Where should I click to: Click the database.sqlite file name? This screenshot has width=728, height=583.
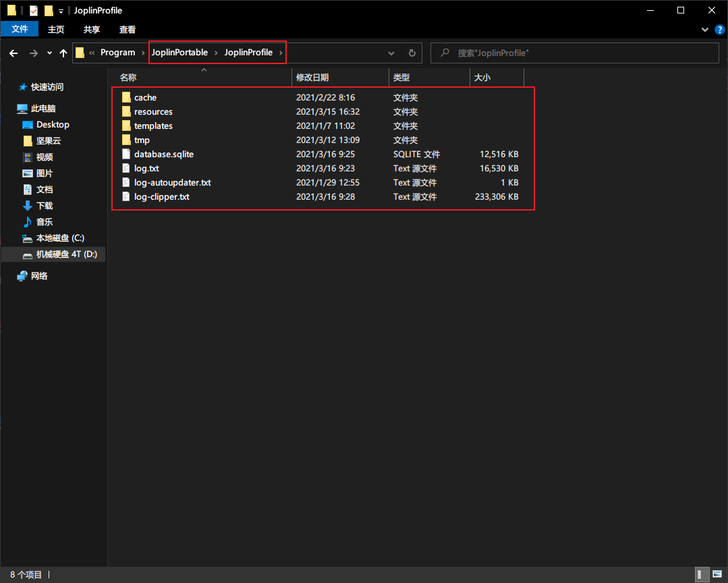coord(164,154)
